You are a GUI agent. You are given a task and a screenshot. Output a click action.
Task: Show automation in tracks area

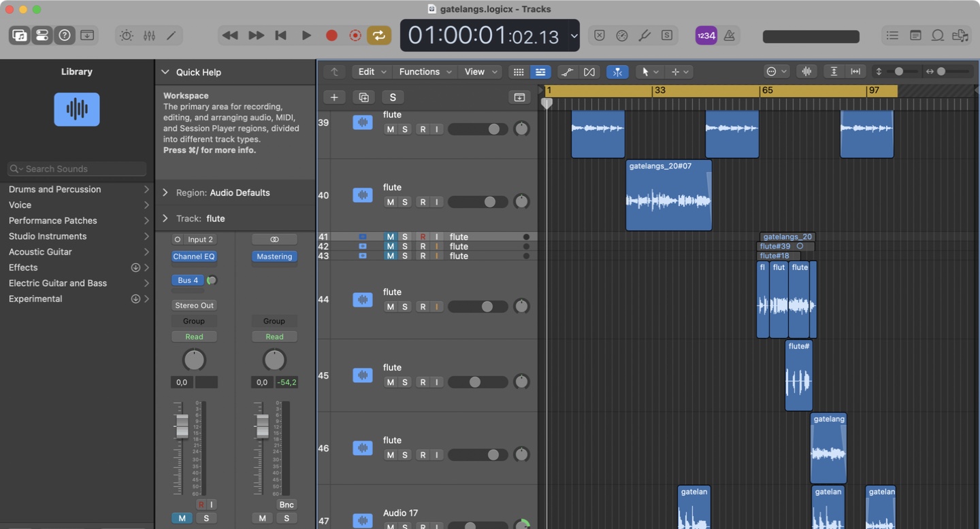tap(567, 72)
